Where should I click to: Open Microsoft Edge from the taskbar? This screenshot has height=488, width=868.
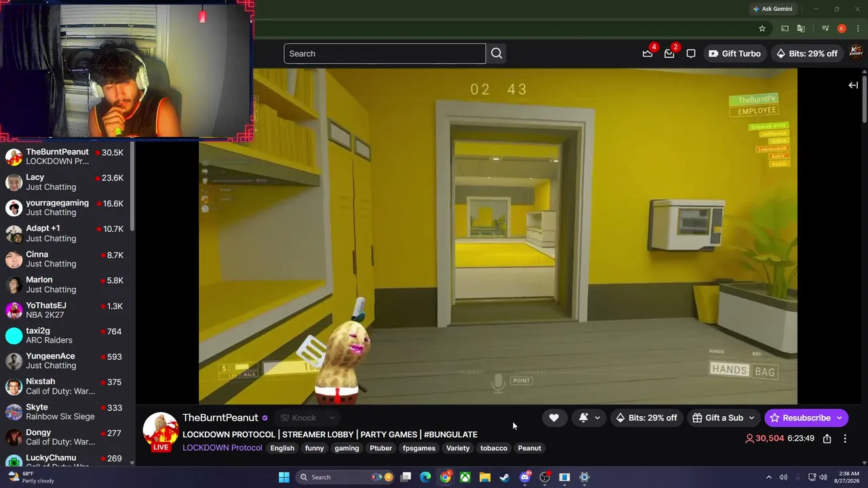tap(425, 477)
